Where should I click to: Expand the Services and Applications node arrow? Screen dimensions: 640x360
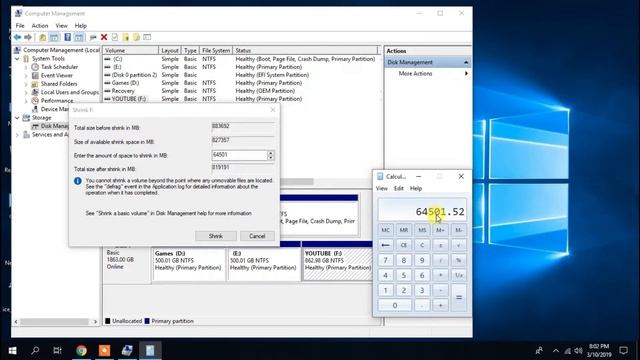(x=17, y=135)
